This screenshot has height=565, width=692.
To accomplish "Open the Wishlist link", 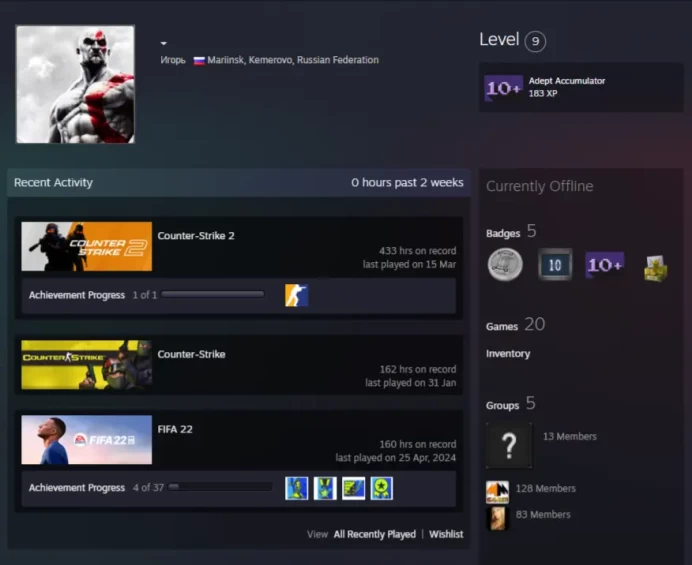I will [446, 535].
